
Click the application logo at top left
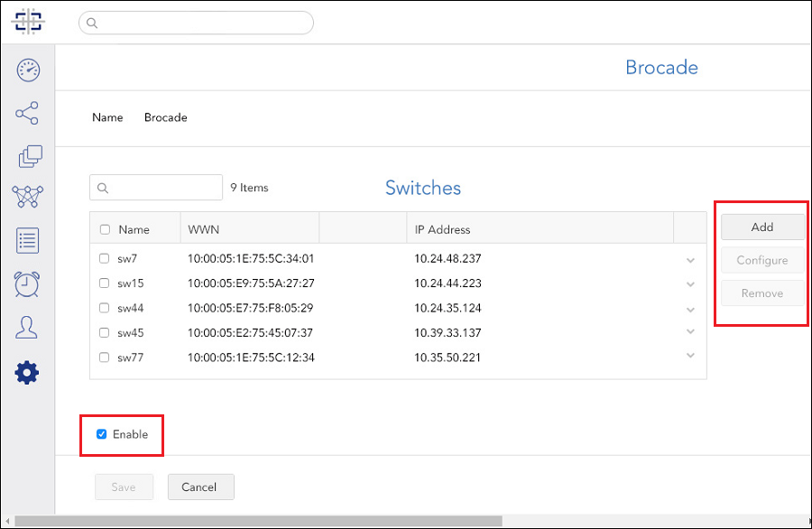[x=28, y=22]
